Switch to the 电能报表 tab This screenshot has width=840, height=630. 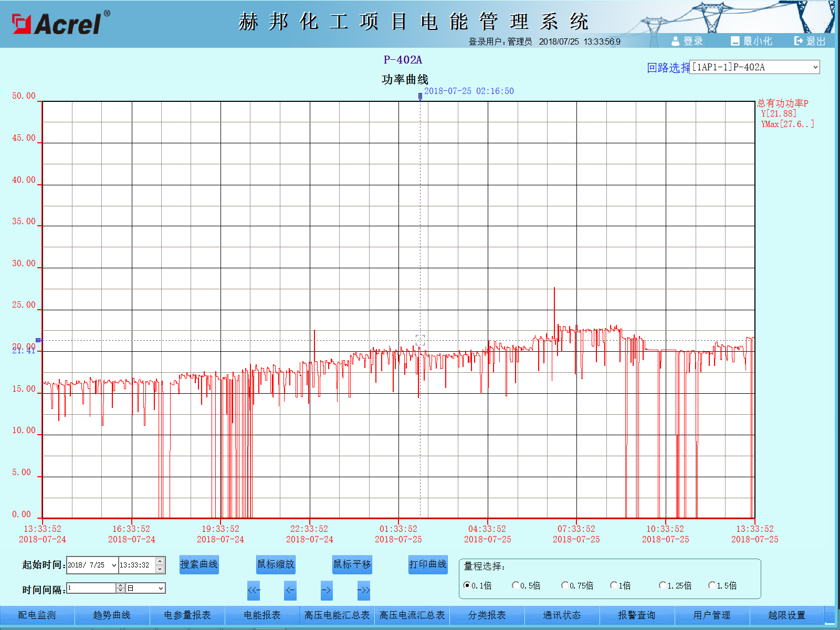(x=262, y=615)
